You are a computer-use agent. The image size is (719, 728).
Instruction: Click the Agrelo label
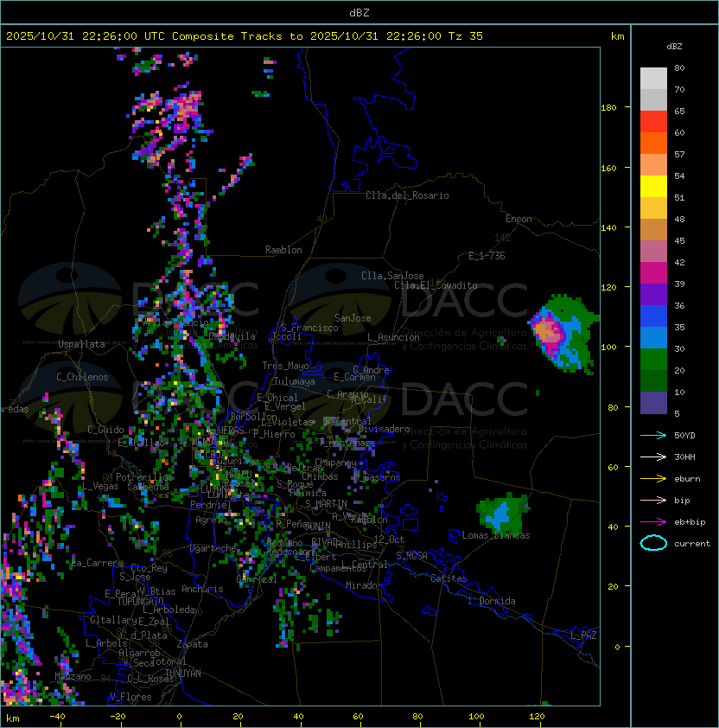pyautogui.click(x=211, y=520)
